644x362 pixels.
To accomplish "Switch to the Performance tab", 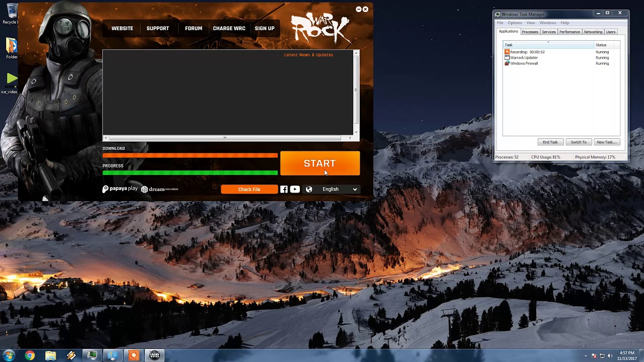I will [x=570, y=32].
